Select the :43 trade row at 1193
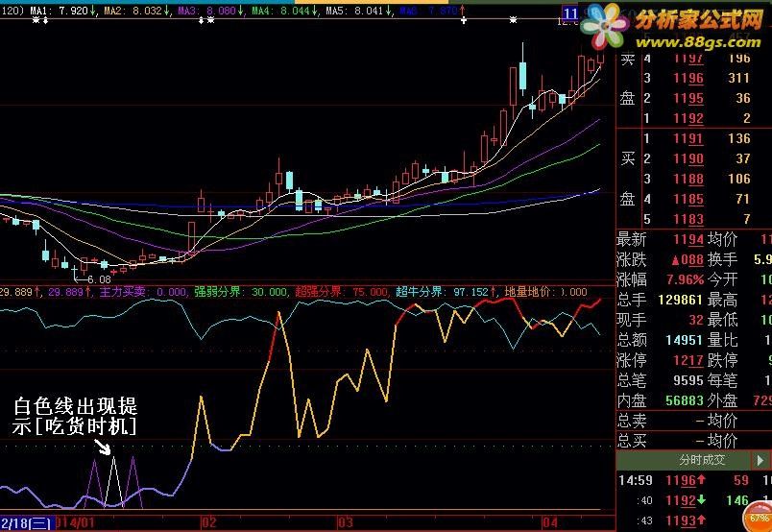 pos(694,520)
